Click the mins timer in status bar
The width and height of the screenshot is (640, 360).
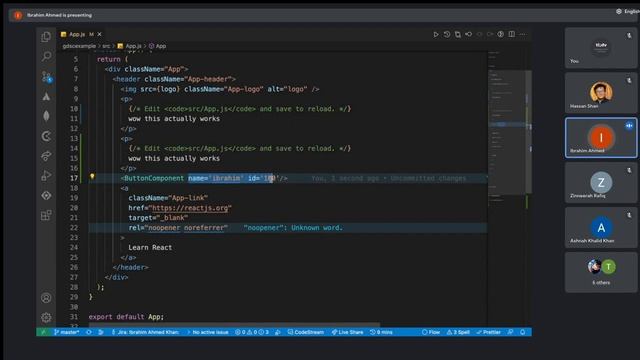[x=381, y=332]
